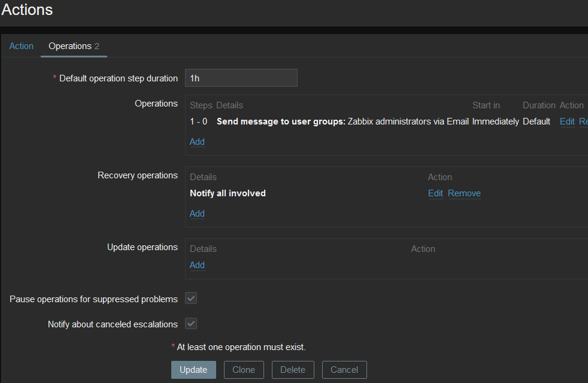Click the Default operation step duration label
The width and height of the screenshot is (588, 383).
coord(118,78)
